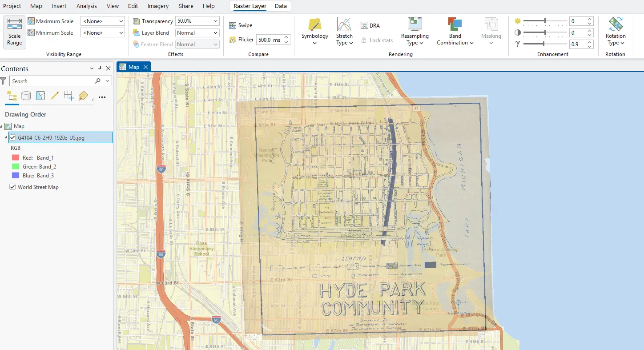Start the Flicker compare tool
Image resolution: width=644 pixels, height=350 pixels.
click(x=241, y=40)
